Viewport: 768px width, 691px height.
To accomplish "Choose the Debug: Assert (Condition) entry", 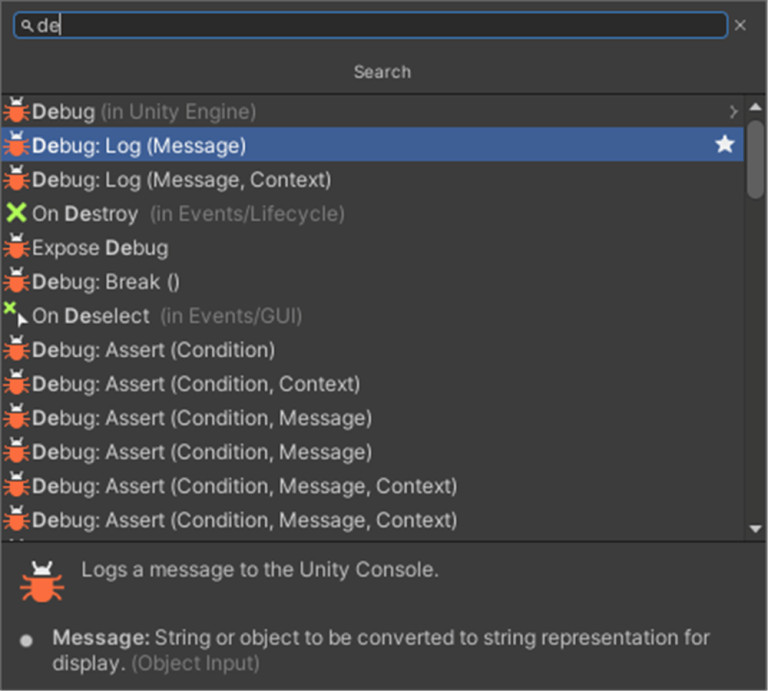I will click(153, 350).
